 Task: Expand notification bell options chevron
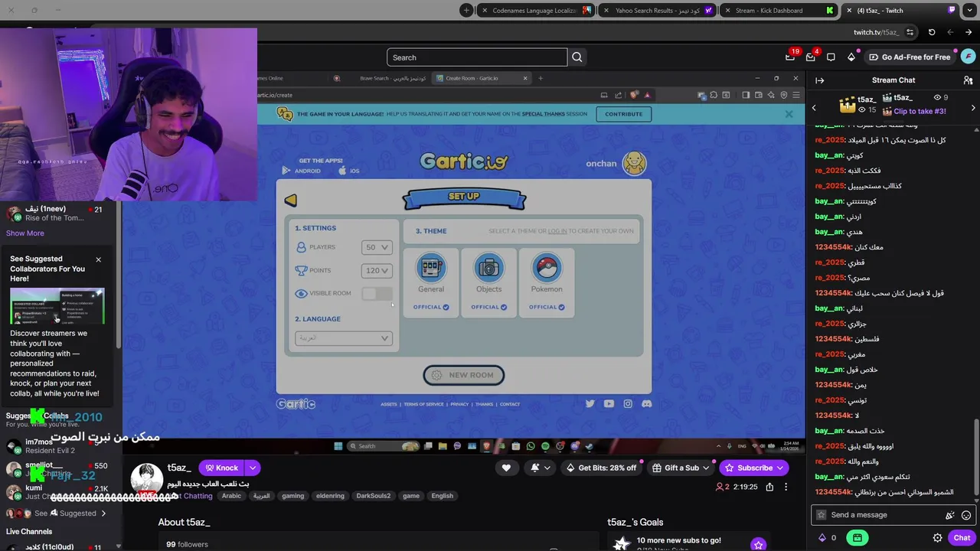(x=547, y=468)
